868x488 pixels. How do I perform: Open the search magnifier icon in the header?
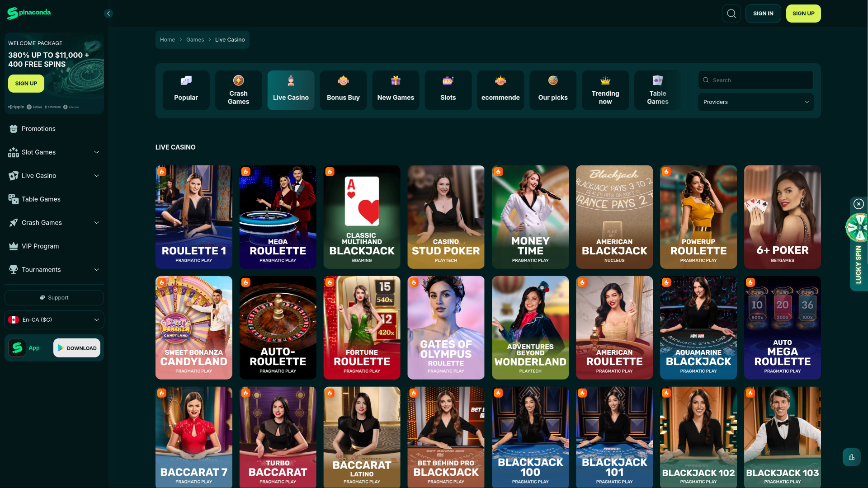click(731, 14)
